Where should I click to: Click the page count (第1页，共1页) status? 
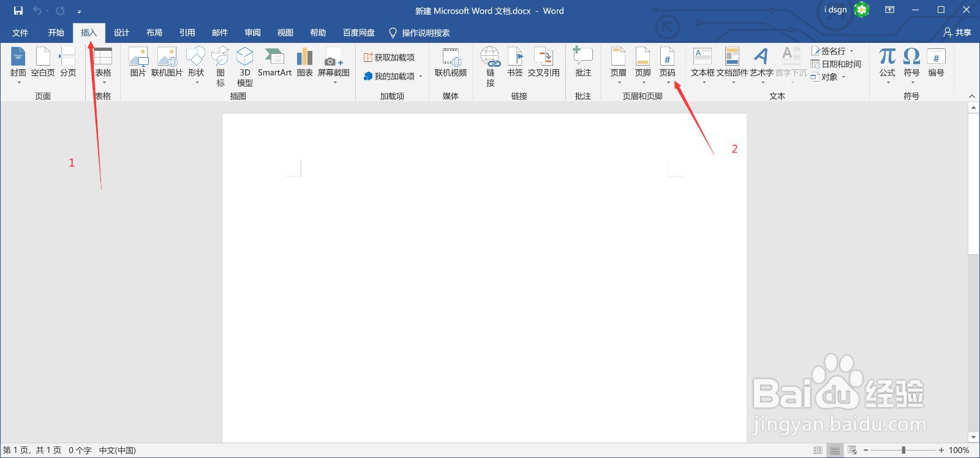pyautogui.click(x=32, y=450)
